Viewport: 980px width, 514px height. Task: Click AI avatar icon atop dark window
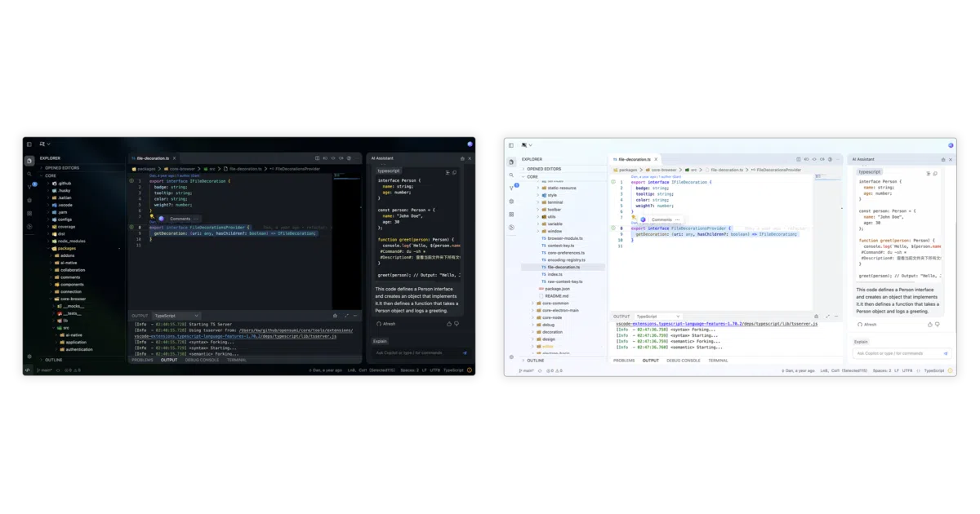470,144
